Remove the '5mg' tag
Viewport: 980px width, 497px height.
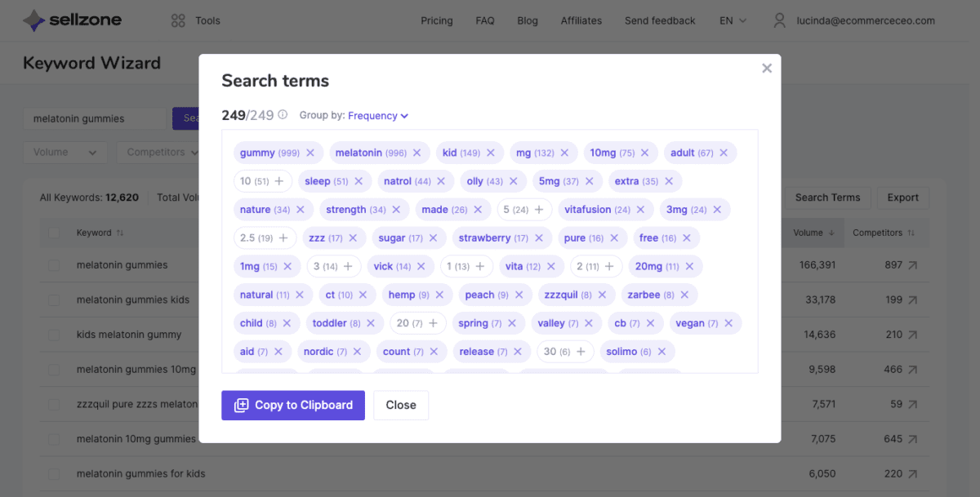(x=589, y=181)
